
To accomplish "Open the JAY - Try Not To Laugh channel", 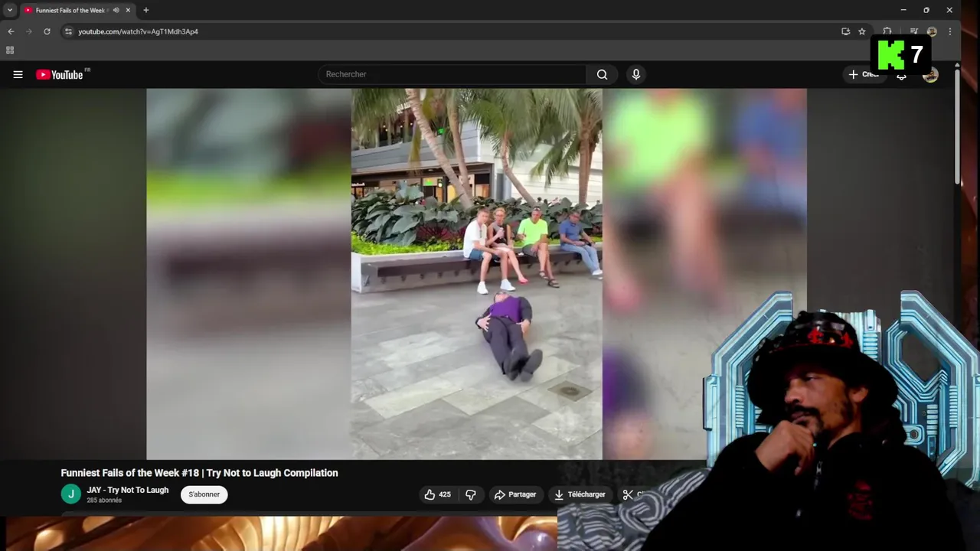I will pos(127,490).
